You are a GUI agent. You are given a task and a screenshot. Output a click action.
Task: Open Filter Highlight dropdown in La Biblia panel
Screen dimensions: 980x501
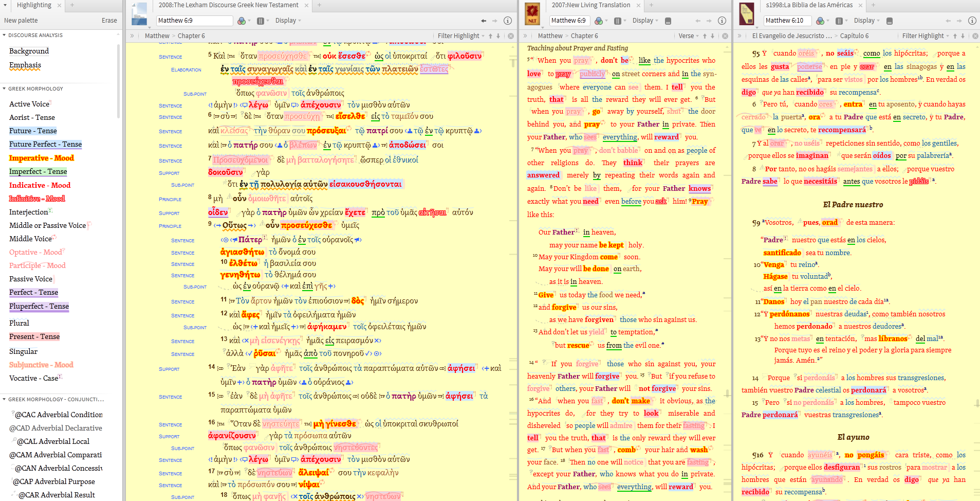926,36
